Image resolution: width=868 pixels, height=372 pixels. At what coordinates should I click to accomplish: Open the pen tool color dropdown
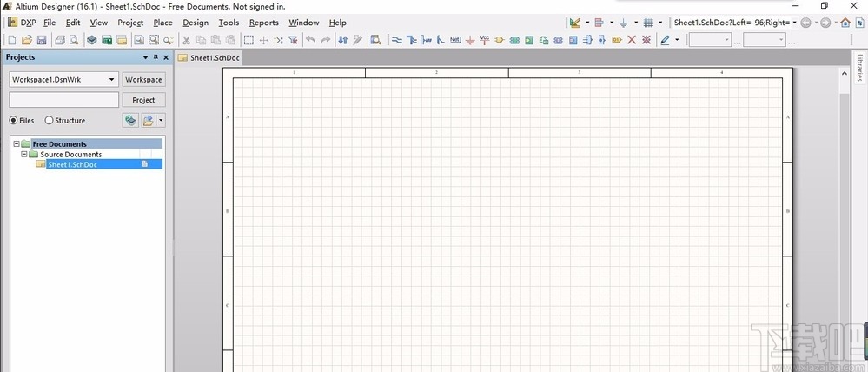coord(677,40)
